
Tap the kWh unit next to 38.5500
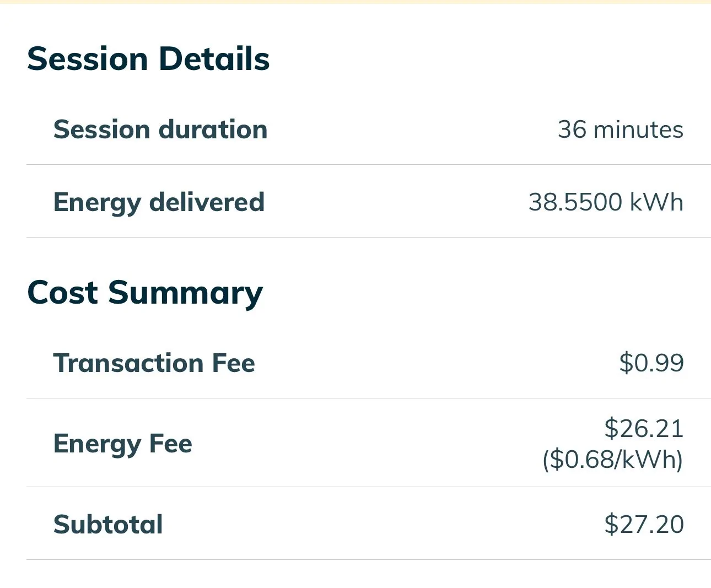coord(656,202)
